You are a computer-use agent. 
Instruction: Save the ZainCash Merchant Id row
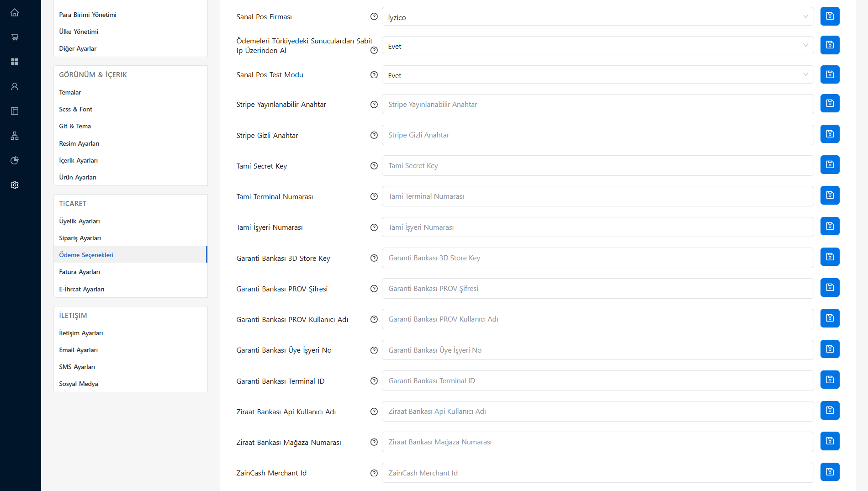pyautogui.click(x=830, y=472)
